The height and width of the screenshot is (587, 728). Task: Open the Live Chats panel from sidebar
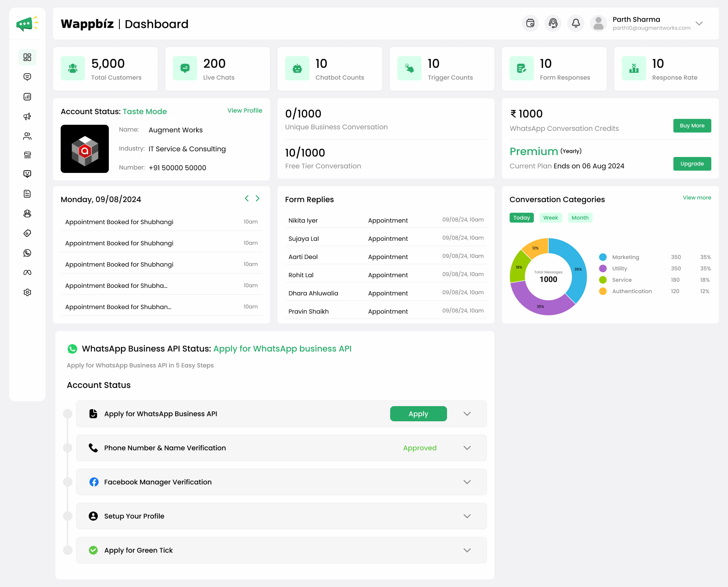(27, 77)
